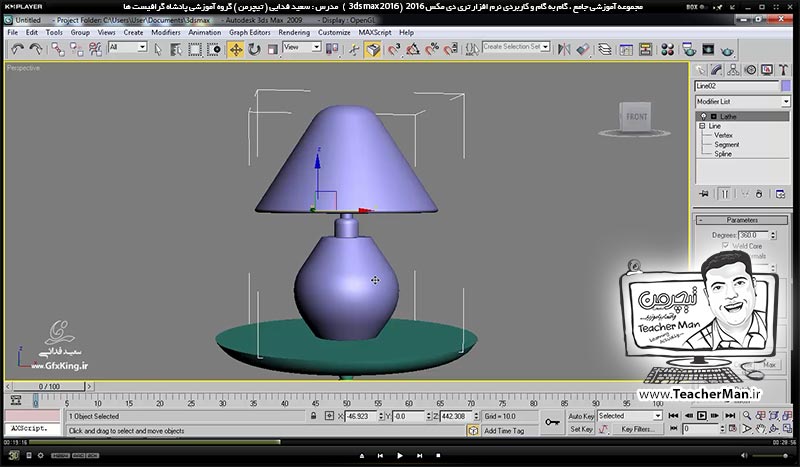800x467 pixels.
Task: Open the Material Editor icon
Action: tap(667, 50)
